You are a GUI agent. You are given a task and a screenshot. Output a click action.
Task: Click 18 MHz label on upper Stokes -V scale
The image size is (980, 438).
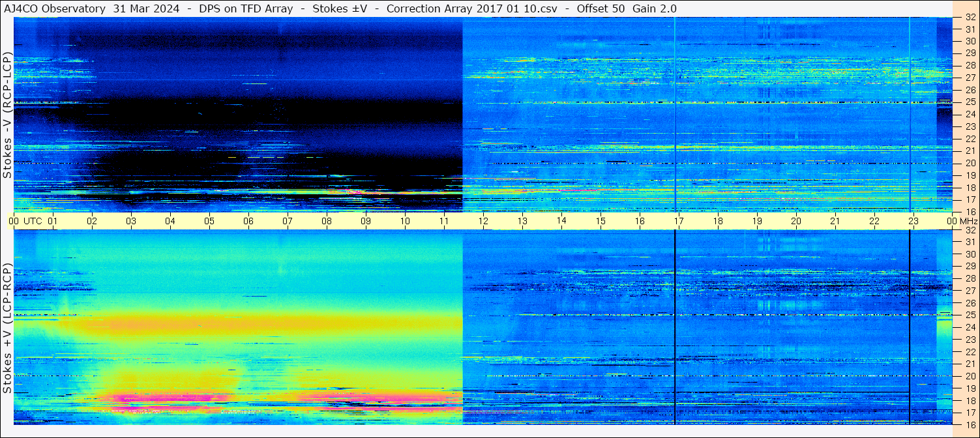coord(970,187)
